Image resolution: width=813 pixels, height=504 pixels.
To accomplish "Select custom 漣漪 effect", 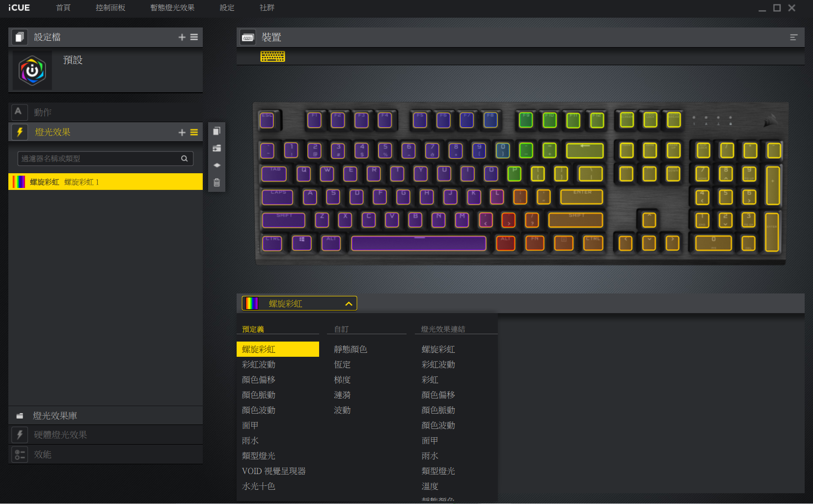I will (342, 395).
